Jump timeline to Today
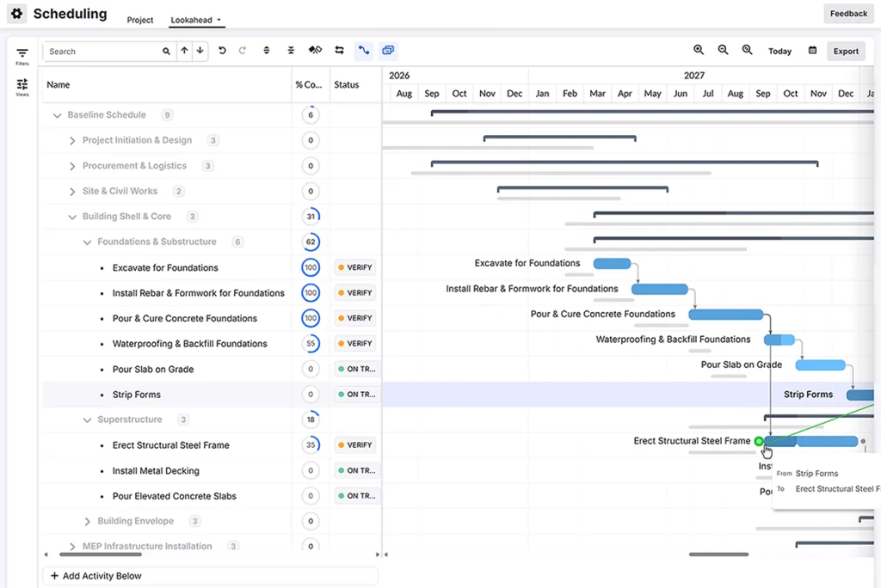Screen dimensions: 881x588 [779, 51]
